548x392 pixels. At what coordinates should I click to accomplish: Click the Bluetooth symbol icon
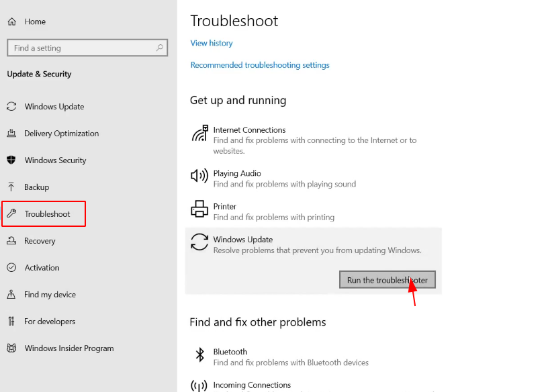tap(200, 355)
